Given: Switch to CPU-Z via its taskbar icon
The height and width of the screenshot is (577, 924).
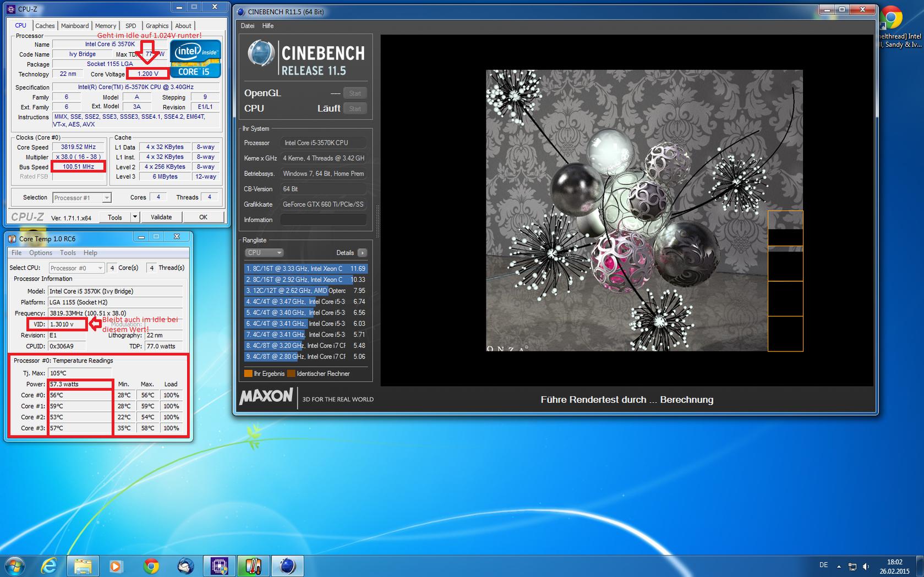Looking at the screenshot, I should coord(219,566).
